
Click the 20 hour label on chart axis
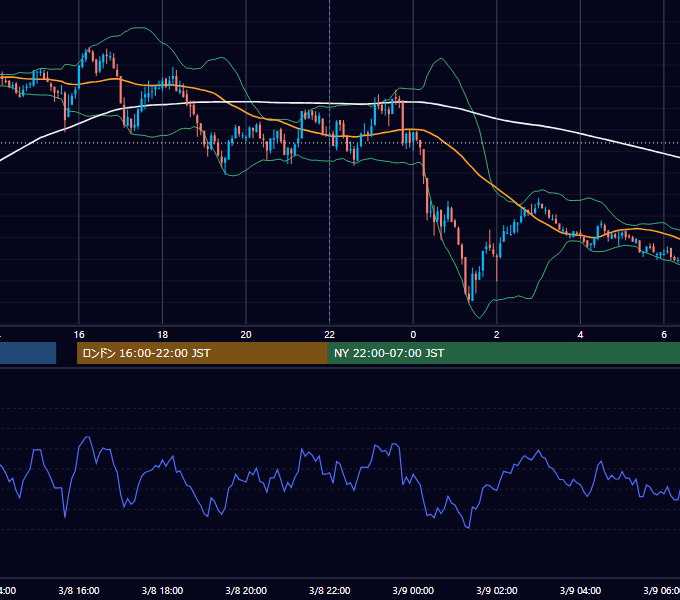tap(246, 335)
